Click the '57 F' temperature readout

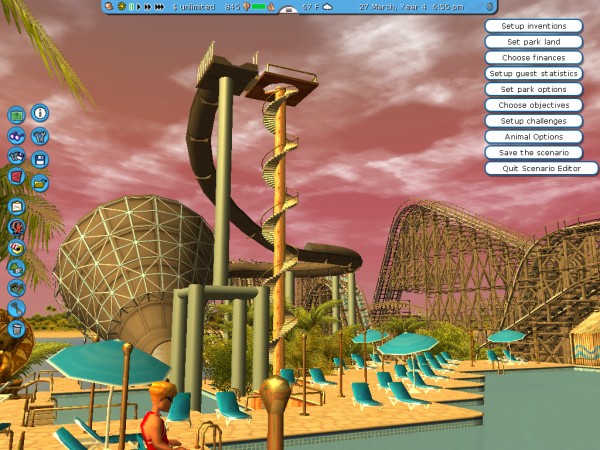[310, 7]
